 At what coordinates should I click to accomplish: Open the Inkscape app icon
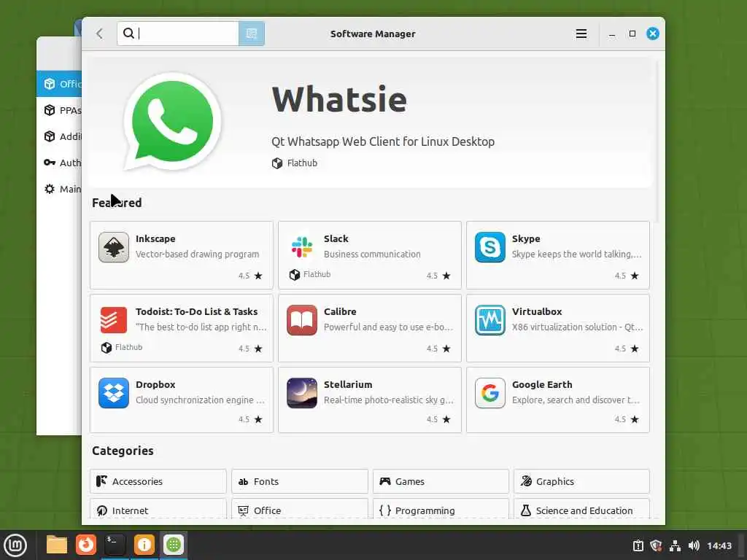click(114, 247)
